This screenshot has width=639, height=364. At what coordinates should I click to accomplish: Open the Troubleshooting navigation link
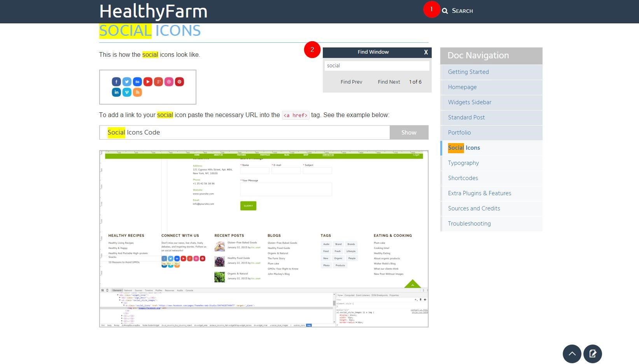click(469, 224)
